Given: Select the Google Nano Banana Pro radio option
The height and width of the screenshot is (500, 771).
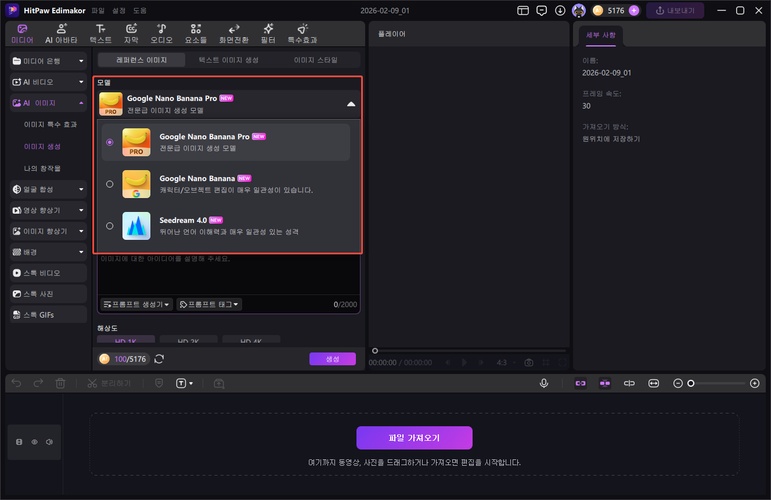Looking at the screenshot, I should pyautogui.click(x=110, y=142).
